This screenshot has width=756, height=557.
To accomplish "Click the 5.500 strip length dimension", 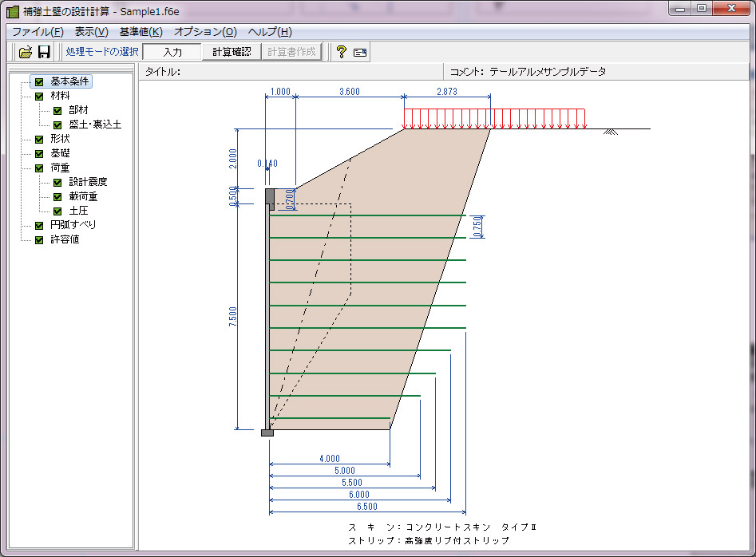I will pyautogui.click(x=352, y=483).
